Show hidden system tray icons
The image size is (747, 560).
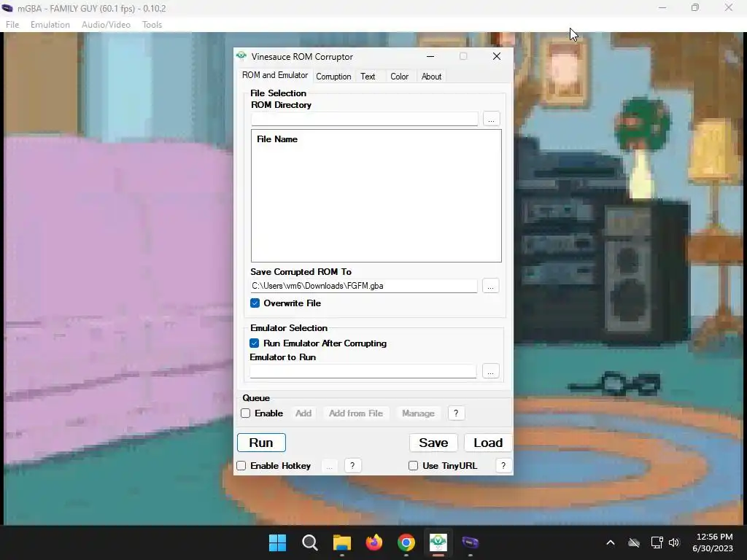coord(611,542)
